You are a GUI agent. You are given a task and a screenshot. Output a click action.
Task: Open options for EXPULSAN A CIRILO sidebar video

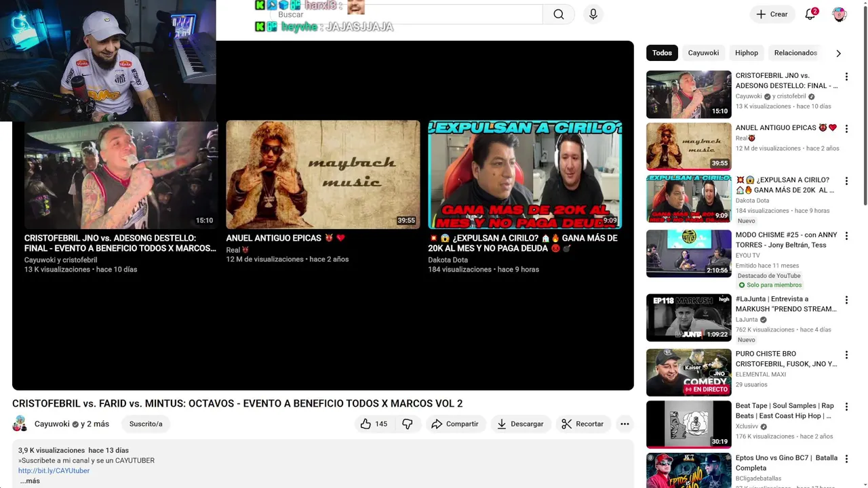click(x=846, y=181)
